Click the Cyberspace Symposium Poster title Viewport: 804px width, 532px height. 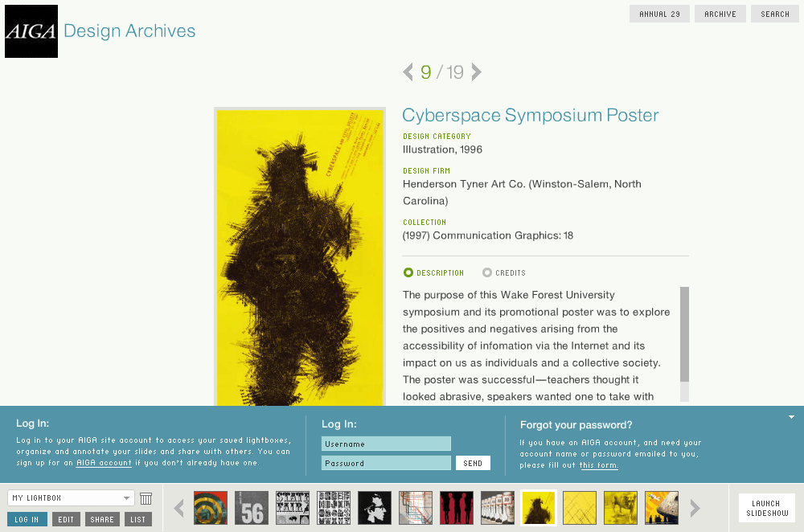point(530,115)
